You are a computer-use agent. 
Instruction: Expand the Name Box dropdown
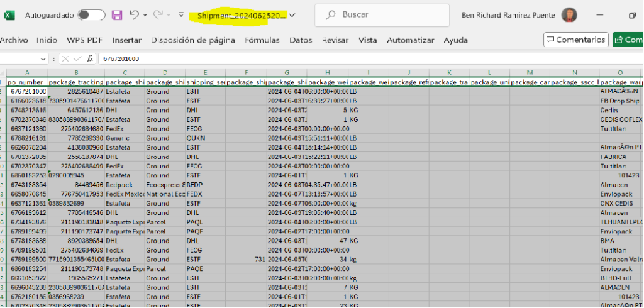tap(44, 59)
